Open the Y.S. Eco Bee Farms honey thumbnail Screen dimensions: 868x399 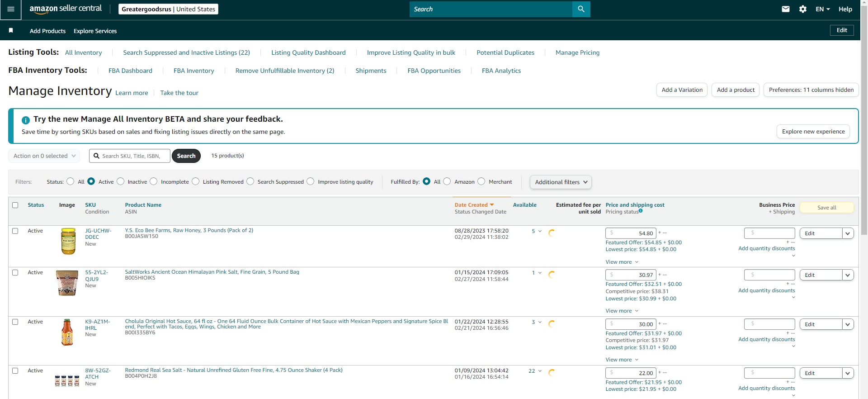click(68, 241)
